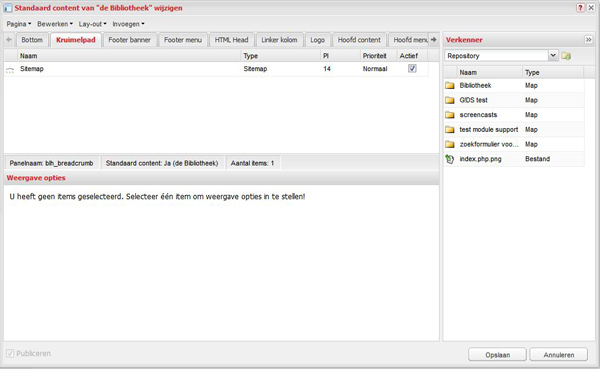Click the folder-up icon next to Repository
Screen dimensions: 600x369
point(566,56)
